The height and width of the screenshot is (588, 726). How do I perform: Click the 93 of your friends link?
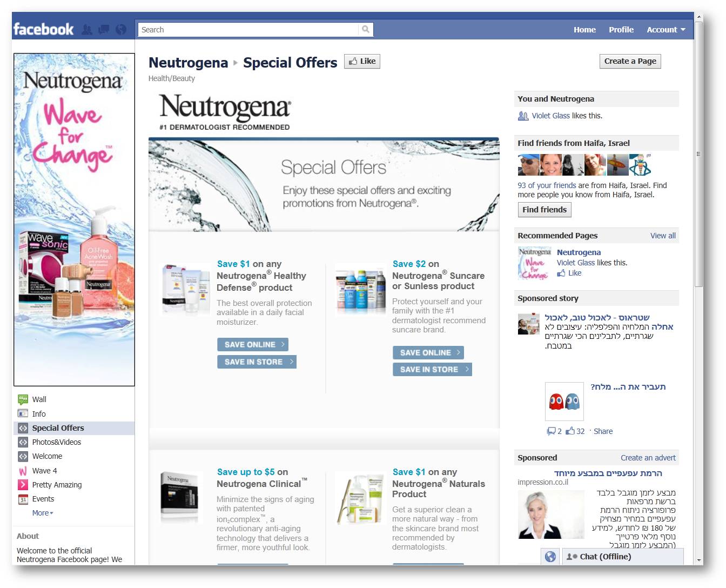pos(547,185)
